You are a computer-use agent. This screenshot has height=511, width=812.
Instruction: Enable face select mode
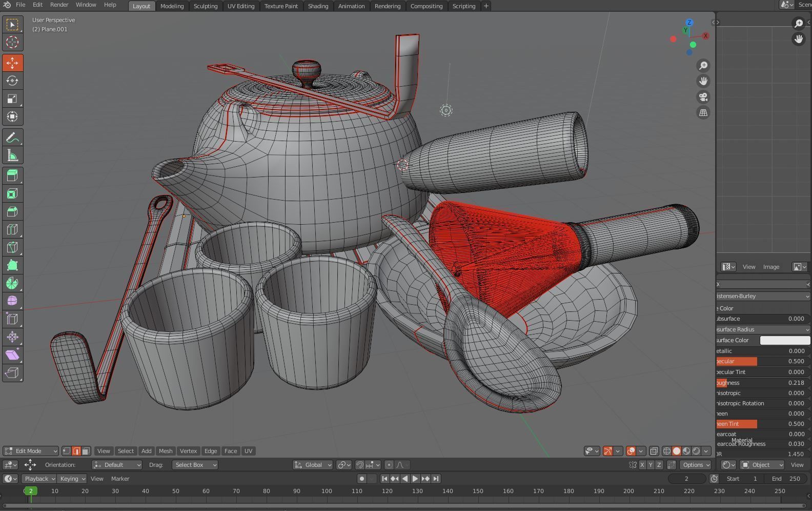pos(86,451)
